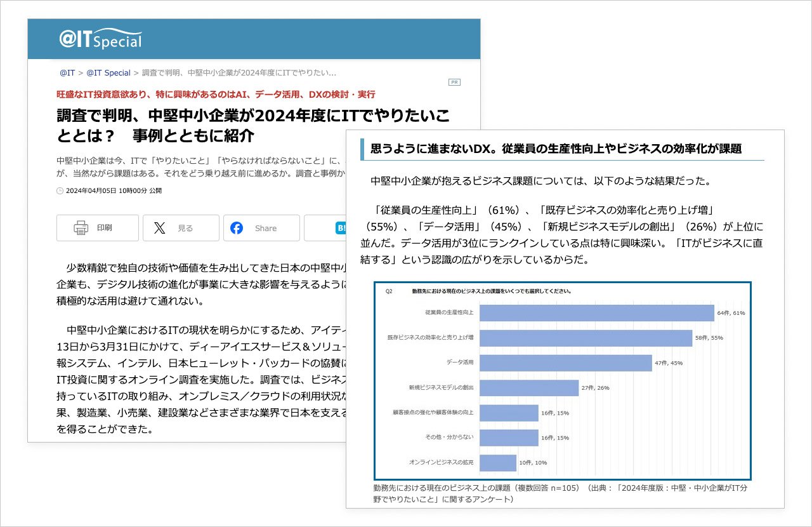Click the bar for 新規ビジネスモデルの創出

click(529, 387)
